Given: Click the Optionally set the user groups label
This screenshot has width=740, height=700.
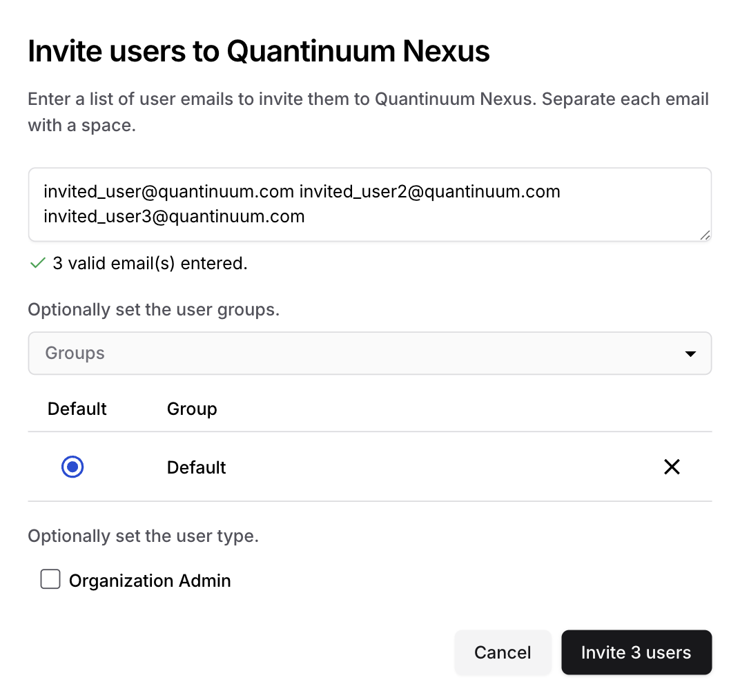Looking at the screenshot, I should (x=153, y=309).
